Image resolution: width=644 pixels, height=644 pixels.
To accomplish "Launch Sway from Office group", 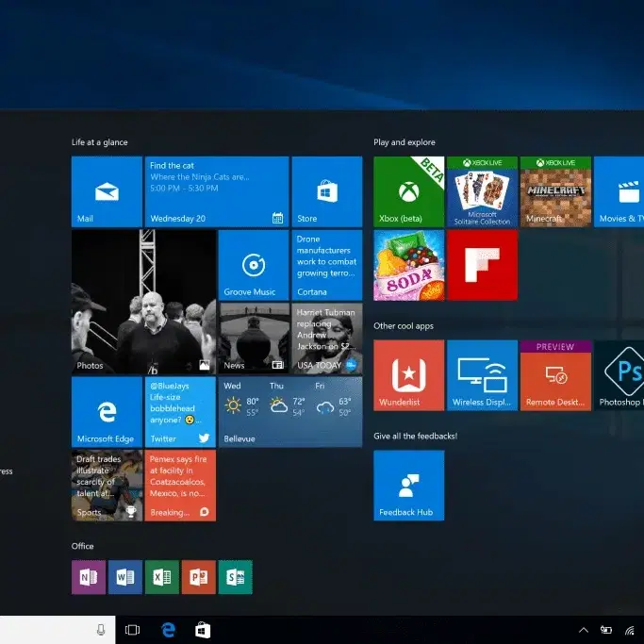I will click(x=236, y=577).
